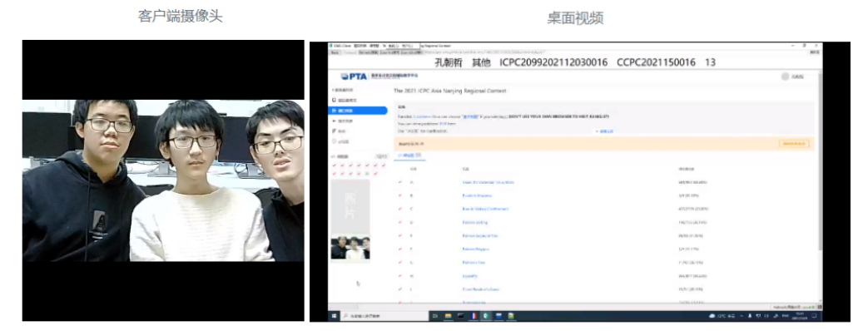
Task: Select the highlighted blue sidebar item
Action: 357,111
